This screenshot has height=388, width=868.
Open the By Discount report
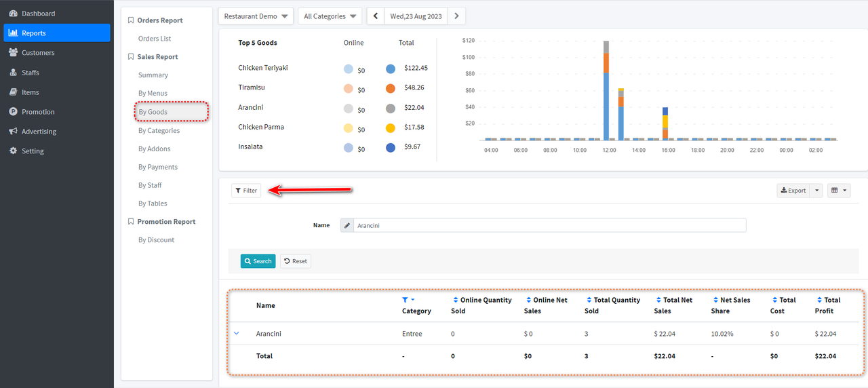156,240
